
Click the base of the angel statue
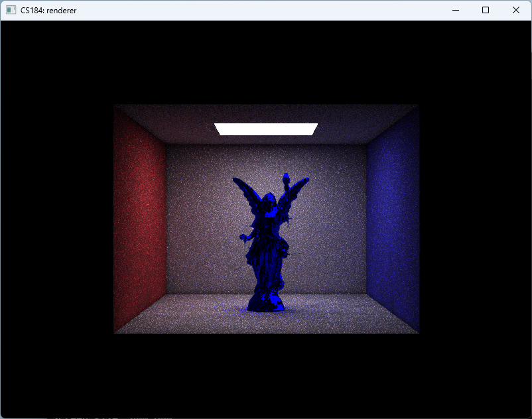click(x=265, y=304)
